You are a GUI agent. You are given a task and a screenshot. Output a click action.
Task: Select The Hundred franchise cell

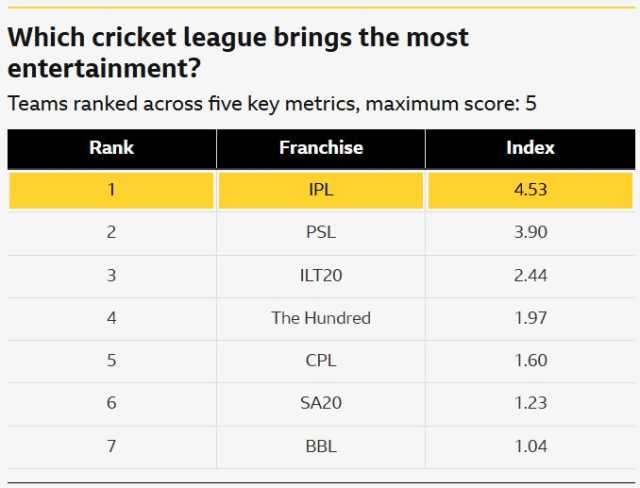tap(321, 318)
